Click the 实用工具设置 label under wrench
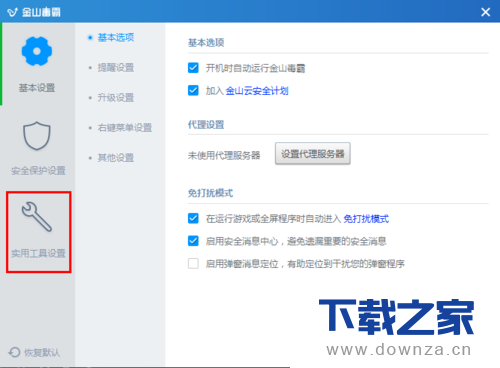 tap(38, 253)
